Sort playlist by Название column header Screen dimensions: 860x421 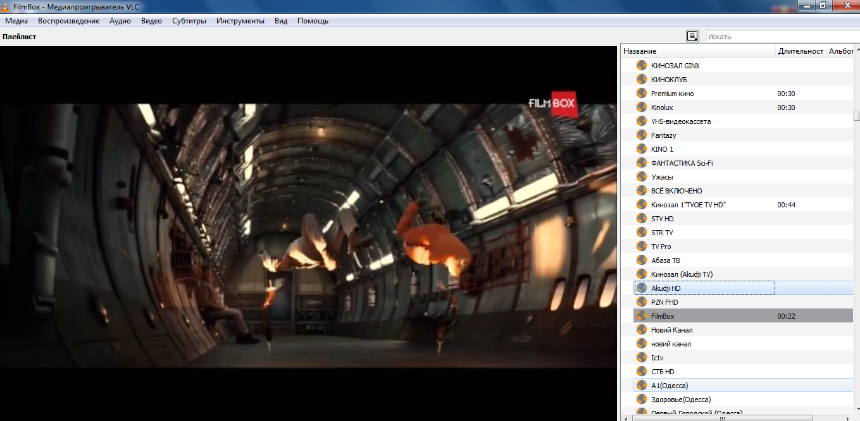[698, 51]
